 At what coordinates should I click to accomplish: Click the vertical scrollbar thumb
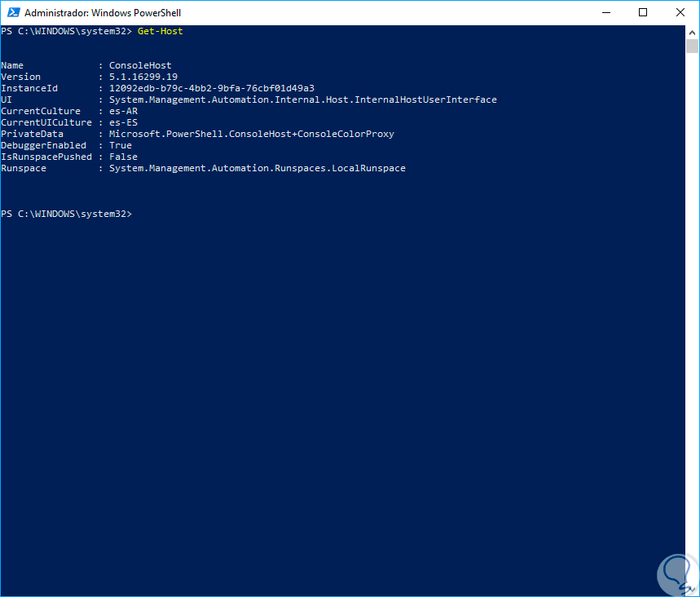click(692, 46)
